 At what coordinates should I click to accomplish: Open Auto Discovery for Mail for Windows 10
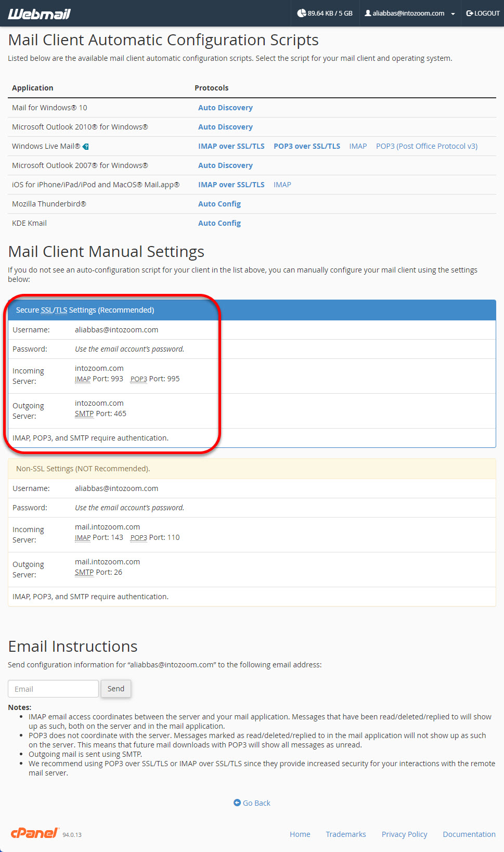[x=225, y=108]
